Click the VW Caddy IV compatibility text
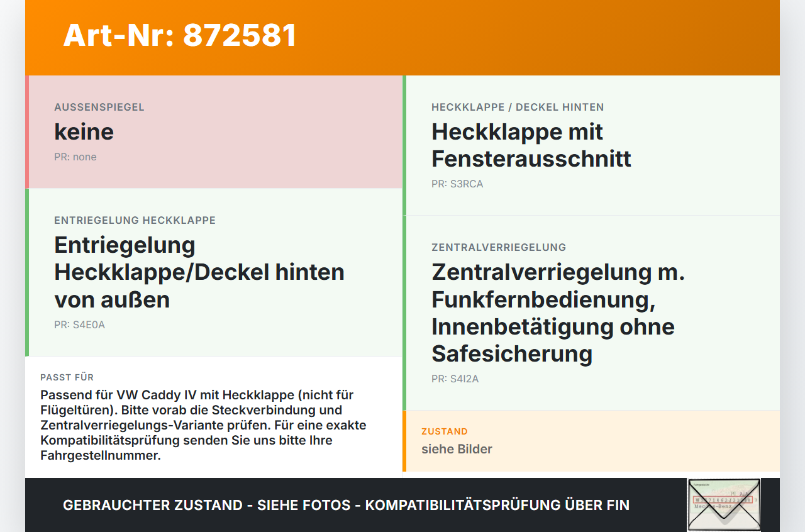805x532 pixels. pyautogui.click(x=203, y=425)
